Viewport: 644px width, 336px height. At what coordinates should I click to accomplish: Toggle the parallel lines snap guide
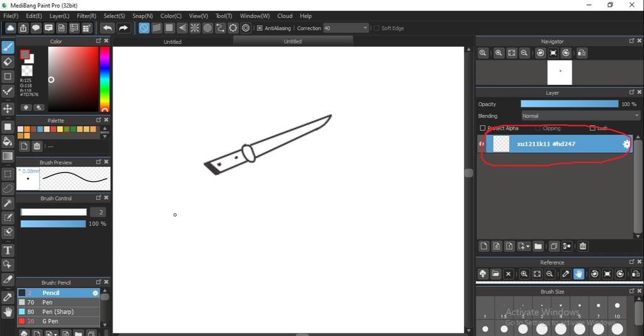tap(157, 28)
